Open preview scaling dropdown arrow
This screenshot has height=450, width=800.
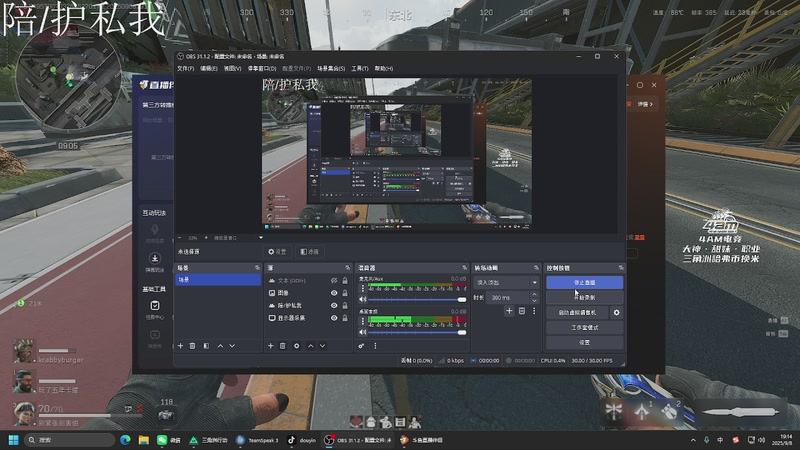click(261, 238)
